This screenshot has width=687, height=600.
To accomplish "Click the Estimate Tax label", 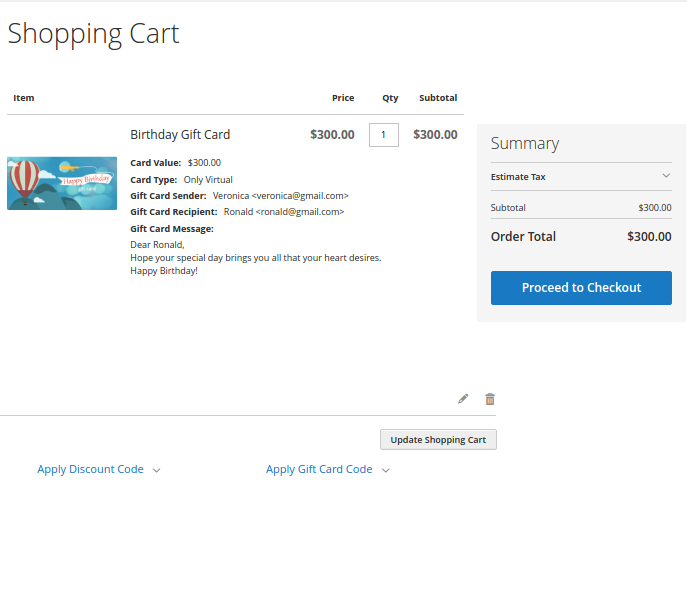I will coord(518,177).
